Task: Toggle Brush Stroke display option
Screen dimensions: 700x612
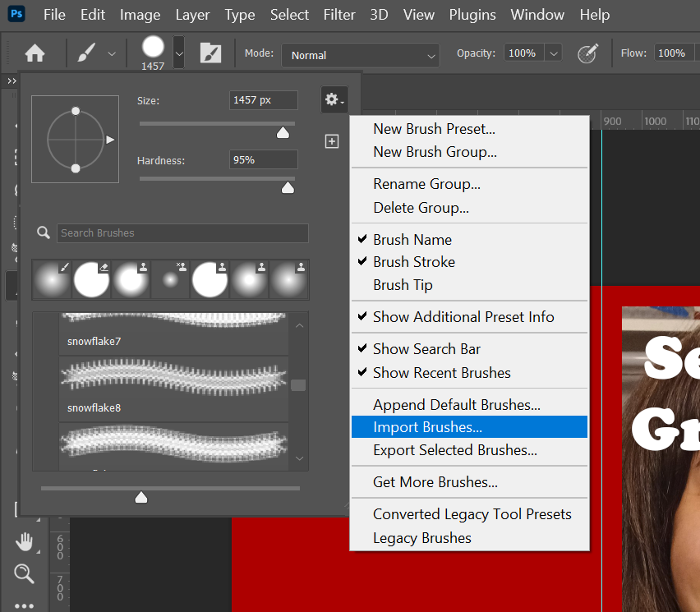Action: 413,262
